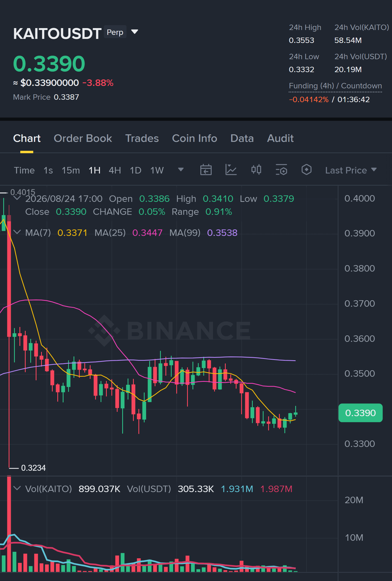
Task: Collapse the MA indicator legend
Action: tap(17, 232)
